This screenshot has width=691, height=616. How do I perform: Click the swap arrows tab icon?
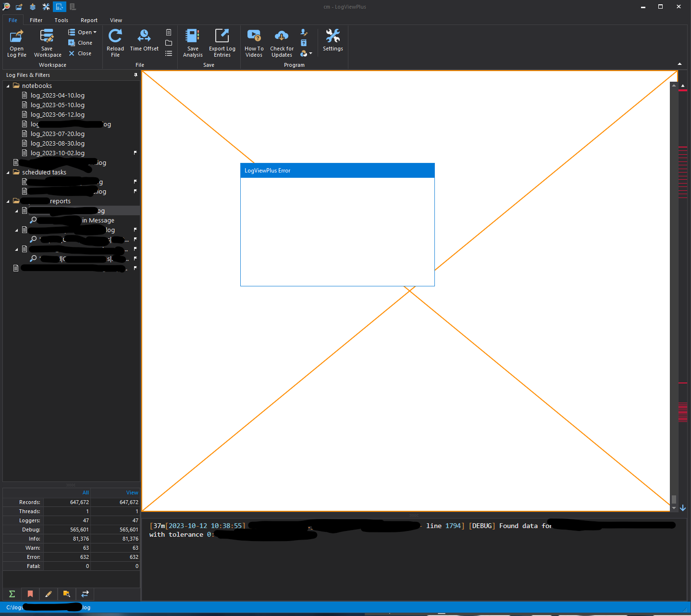pyautogui.click(x=85, y=594)
